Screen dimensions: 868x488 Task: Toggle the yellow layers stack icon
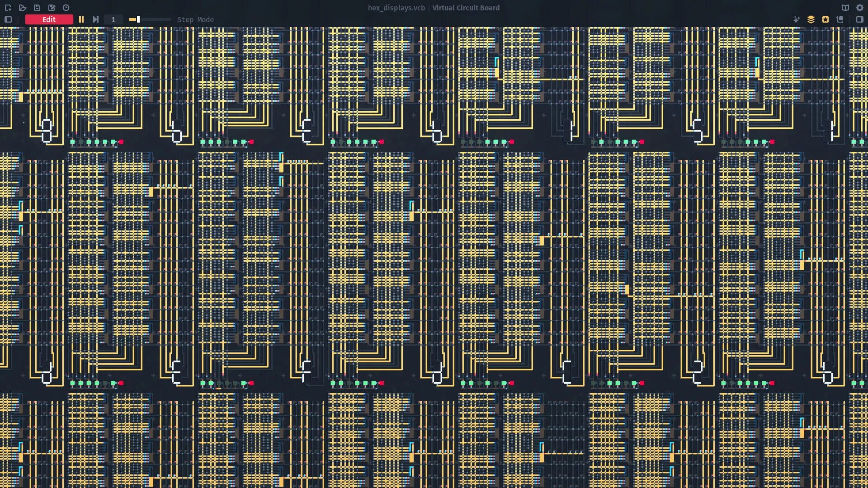pyautogui.click(x=811, y=19)
